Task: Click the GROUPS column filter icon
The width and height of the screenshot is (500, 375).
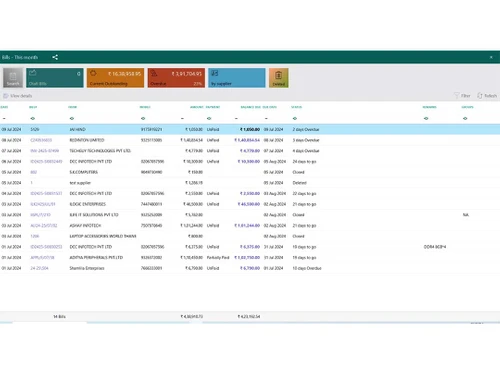Action: [465, 118]
